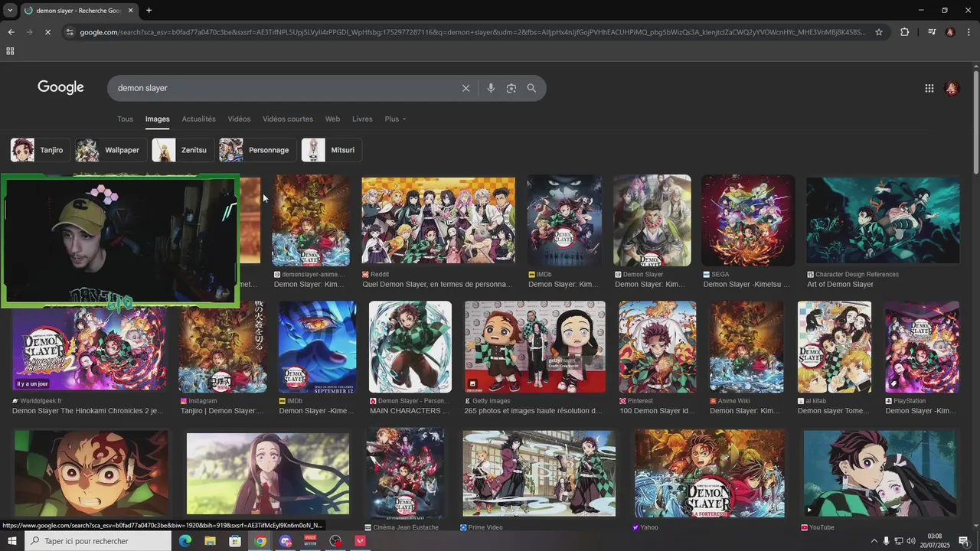The height and width of the screenshot is (551, 980).
Task: Open the Pinterest 100 Demon Slayer thumbnail
Action: [x=658, y=347]
